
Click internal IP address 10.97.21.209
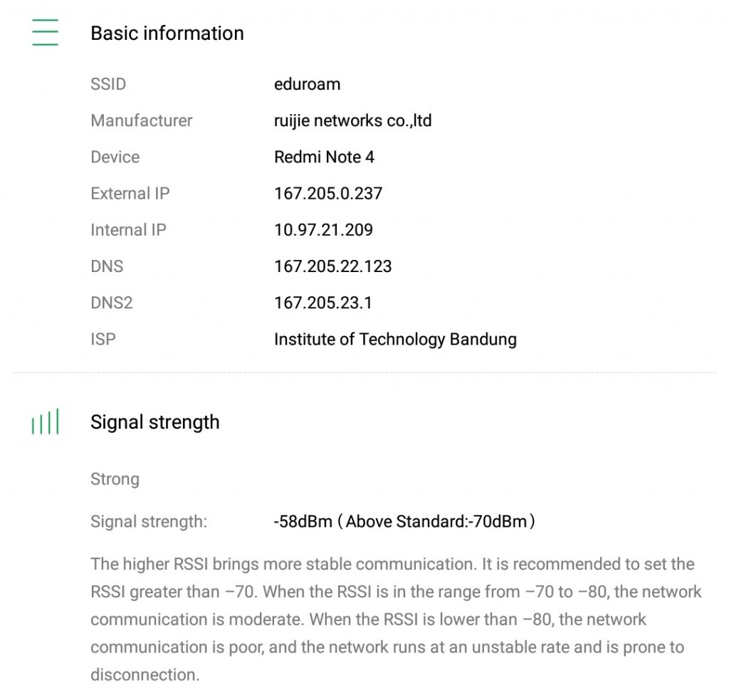point(323,230)
